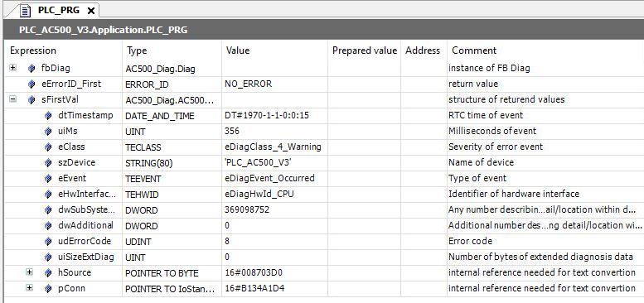Click the sFirstVal structure icon
The image size is (644, 303).
pos(31,99)
